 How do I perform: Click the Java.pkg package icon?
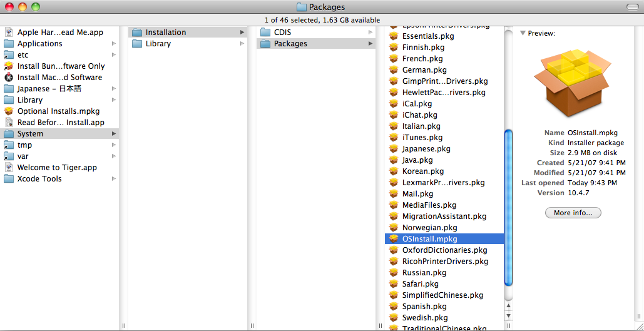tap(394, 160)
